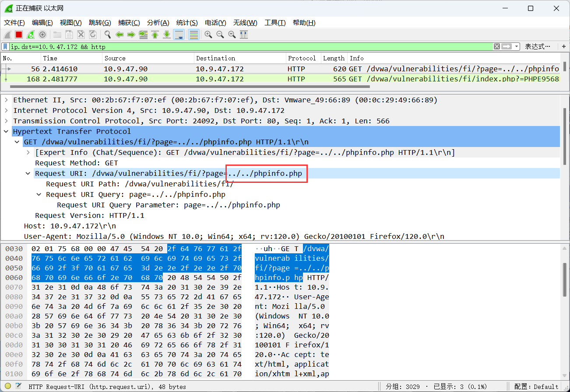Select the User-Agent Mozilla/5.0 line
Image resolution: width=570 pixels, height=392 pixels.
pos(234,236)
